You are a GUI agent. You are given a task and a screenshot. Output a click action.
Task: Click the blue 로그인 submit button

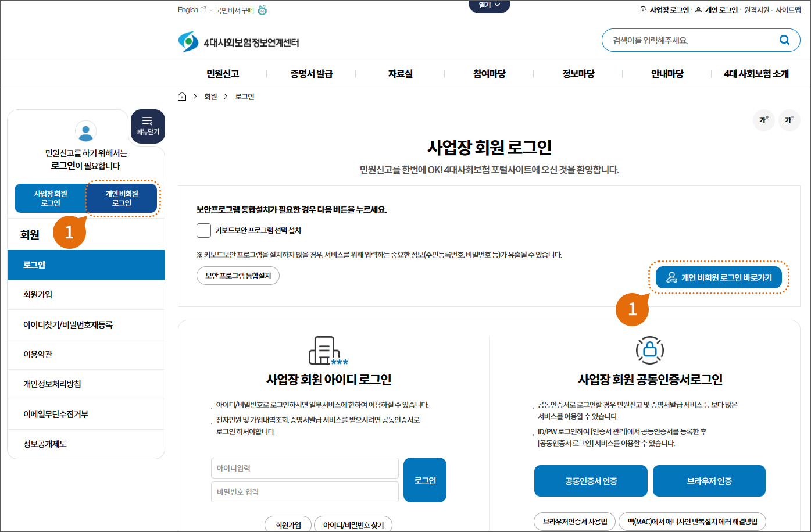click(425, 480)
